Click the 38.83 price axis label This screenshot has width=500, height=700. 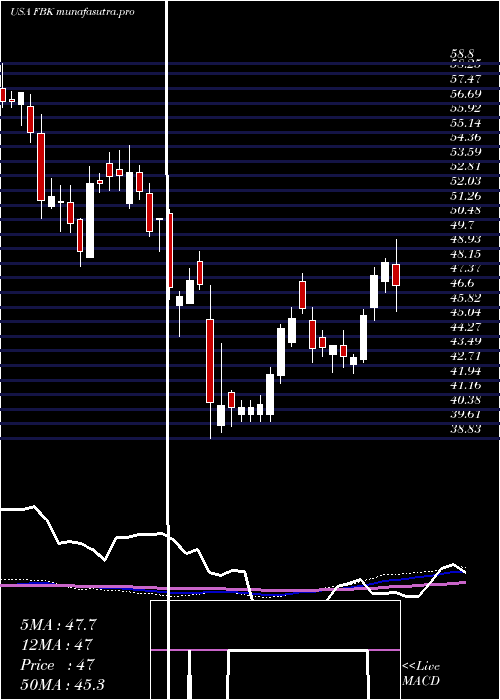point(466,429)
